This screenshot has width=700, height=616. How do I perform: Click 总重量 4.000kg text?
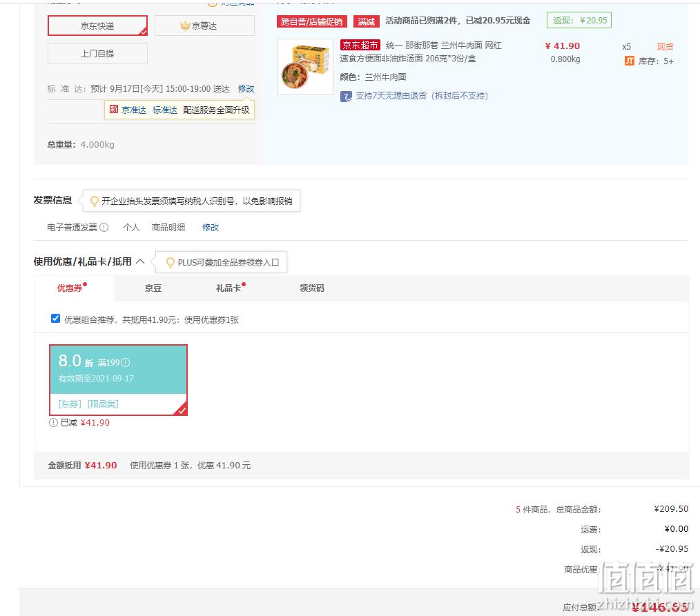point(81,145)
